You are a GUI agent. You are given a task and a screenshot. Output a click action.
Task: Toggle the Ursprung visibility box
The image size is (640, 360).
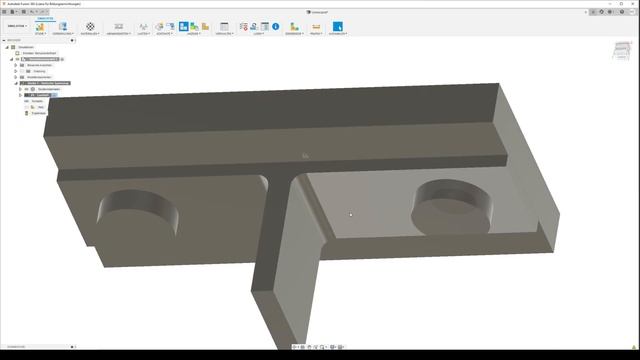pyautogui.click(x=22, y=71)
